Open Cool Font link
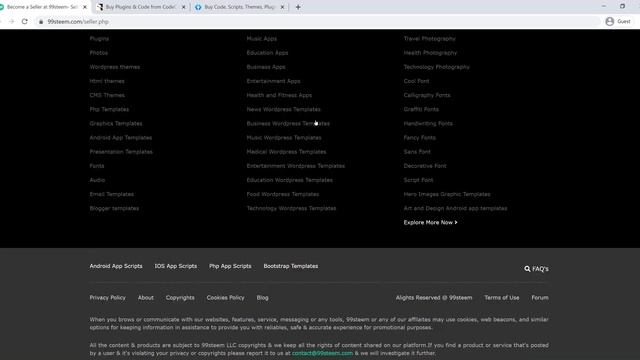The image size is (640, 360). 416,81
